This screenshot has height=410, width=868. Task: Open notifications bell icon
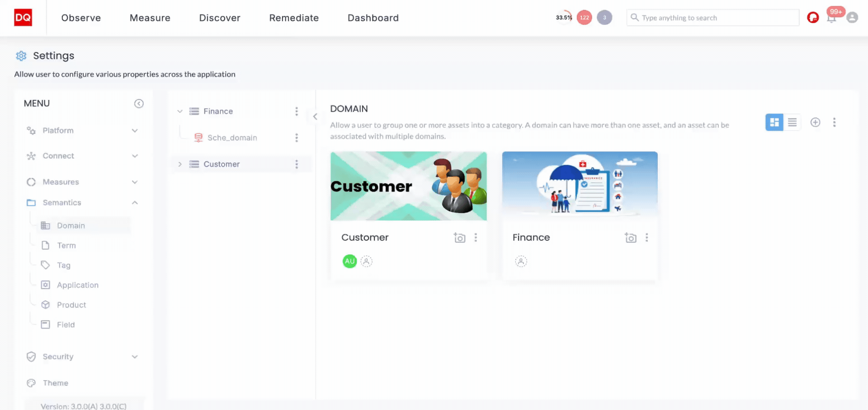(831, 18)
